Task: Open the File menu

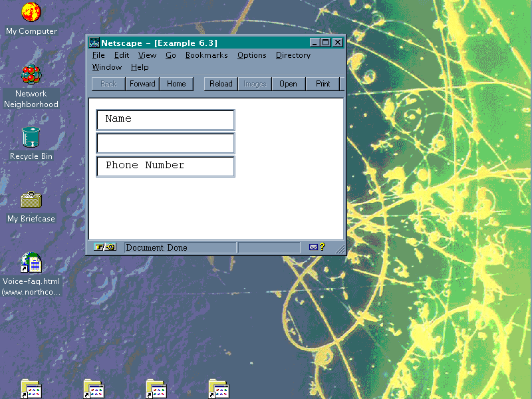Action: pos(98,55)
